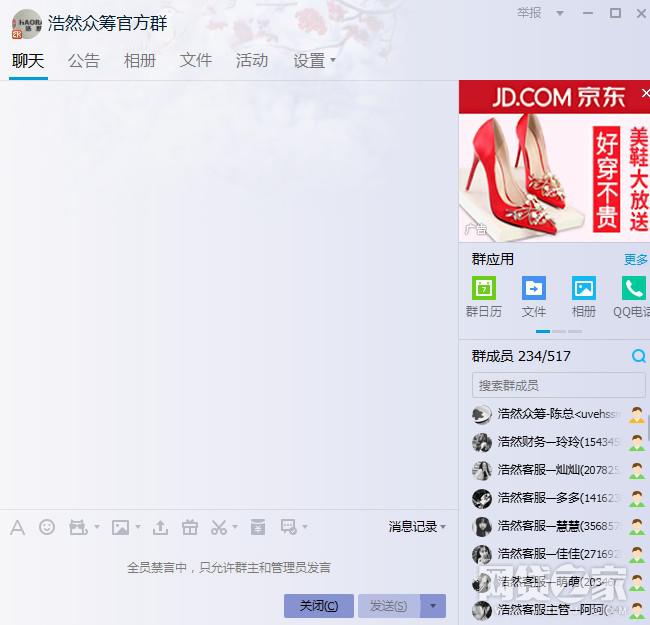Expand the screenshot tool dropdown arrow
650x625 pixels.
236,527
